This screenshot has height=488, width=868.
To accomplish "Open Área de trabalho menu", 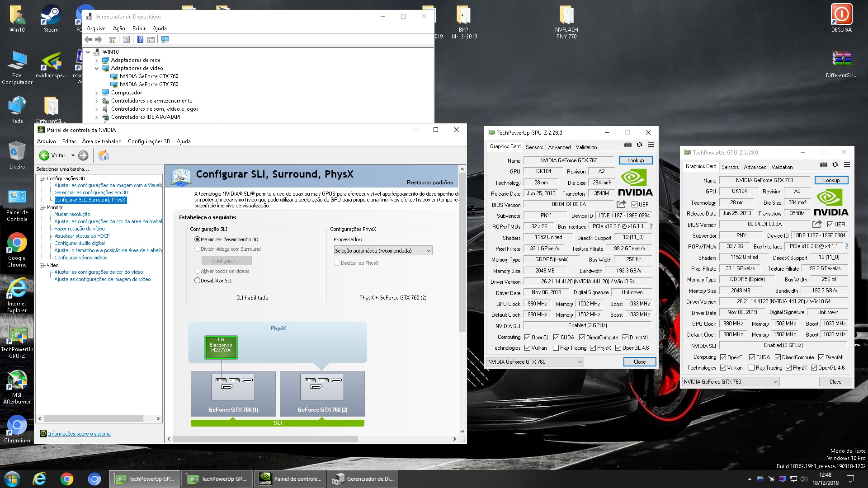I will tap(102, 141).
